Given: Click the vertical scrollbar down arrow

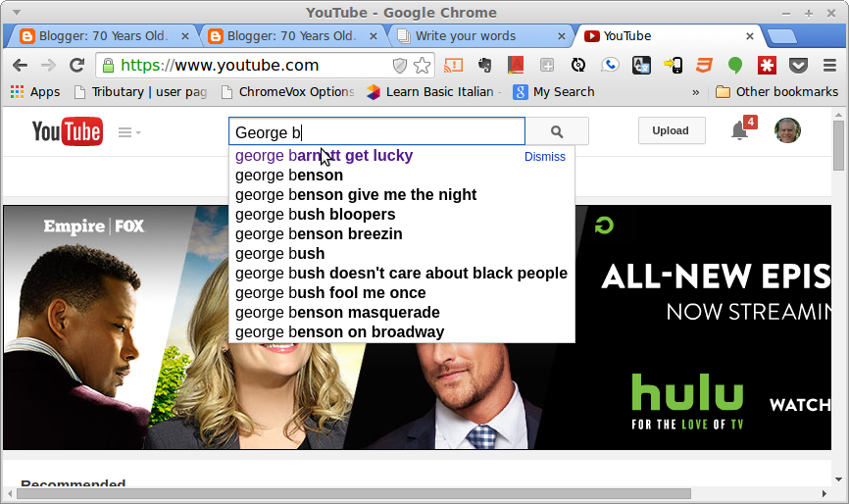Looking at the screenshot, I should pos(838,479).
